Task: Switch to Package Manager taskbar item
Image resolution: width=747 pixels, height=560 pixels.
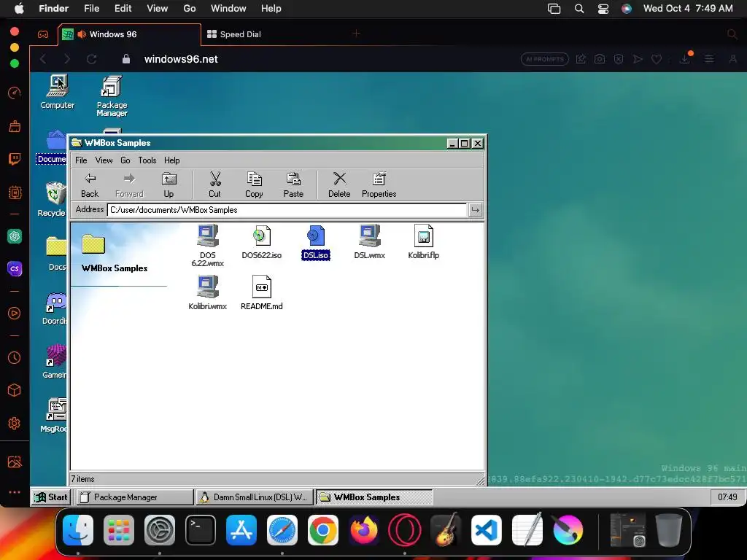Action: coord(135,497)
